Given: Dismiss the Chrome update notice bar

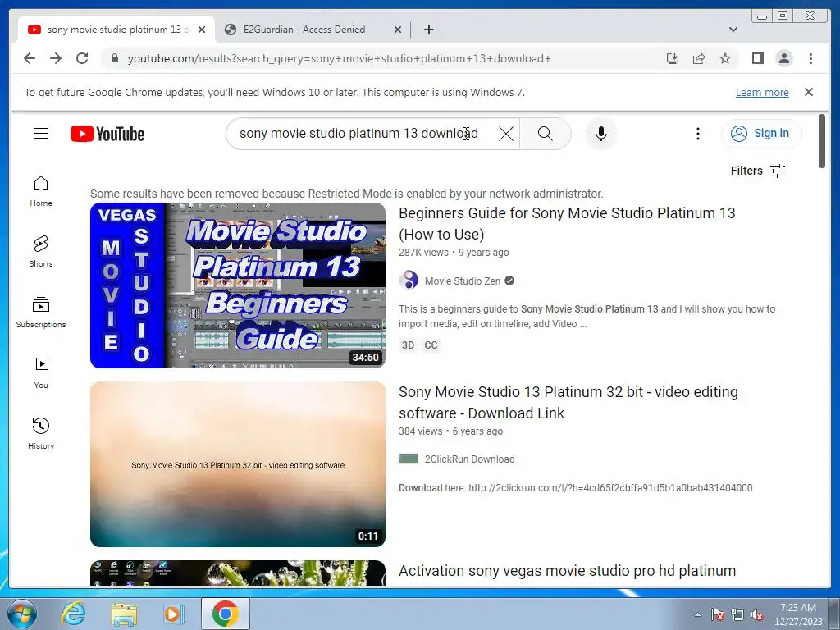Looking at the screenshot, I should (808, 92).
